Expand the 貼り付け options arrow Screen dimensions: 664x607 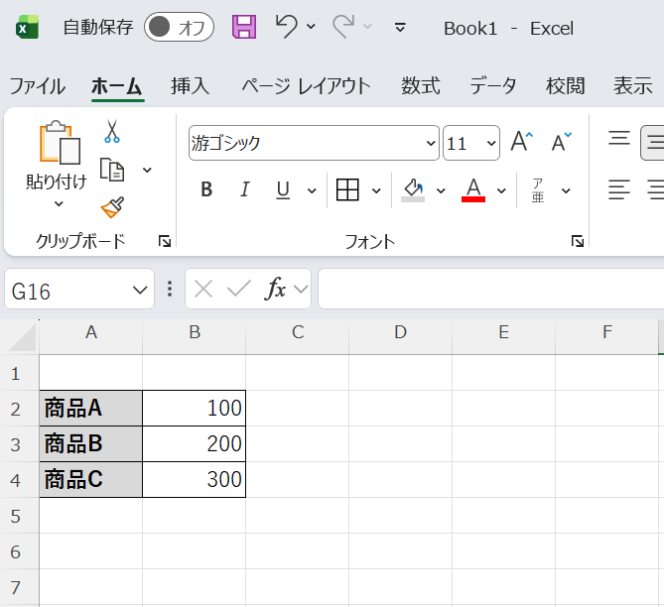click(59, 204)
